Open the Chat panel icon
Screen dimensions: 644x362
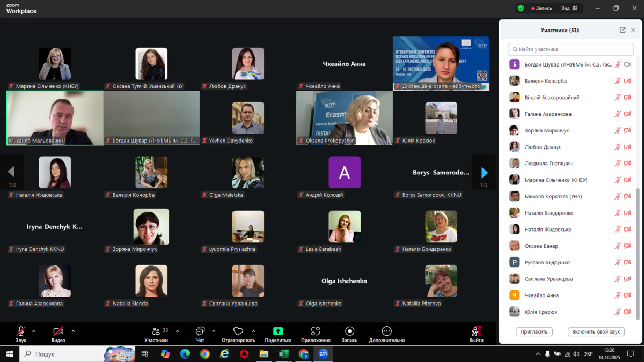coord(200,331)
